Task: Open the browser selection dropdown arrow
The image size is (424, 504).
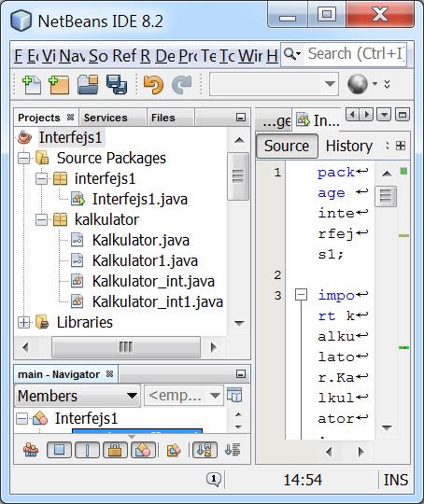Action: [x=375, y=84]
